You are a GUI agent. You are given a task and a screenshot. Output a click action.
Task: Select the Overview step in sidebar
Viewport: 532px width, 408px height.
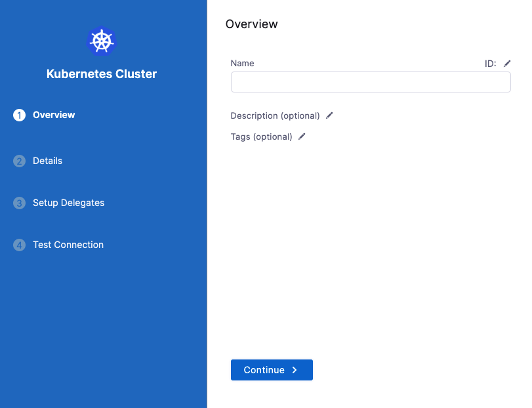tap(54, 115)
